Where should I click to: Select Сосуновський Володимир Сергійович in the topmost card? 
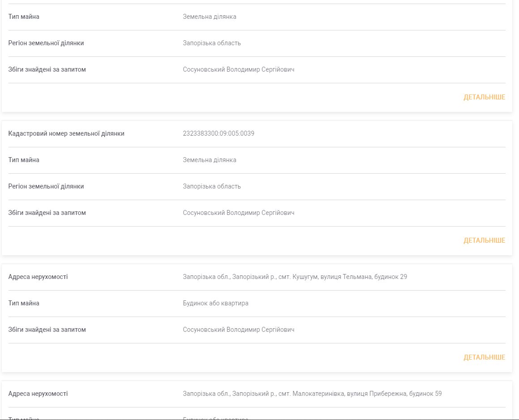click(x=239, y=69)
